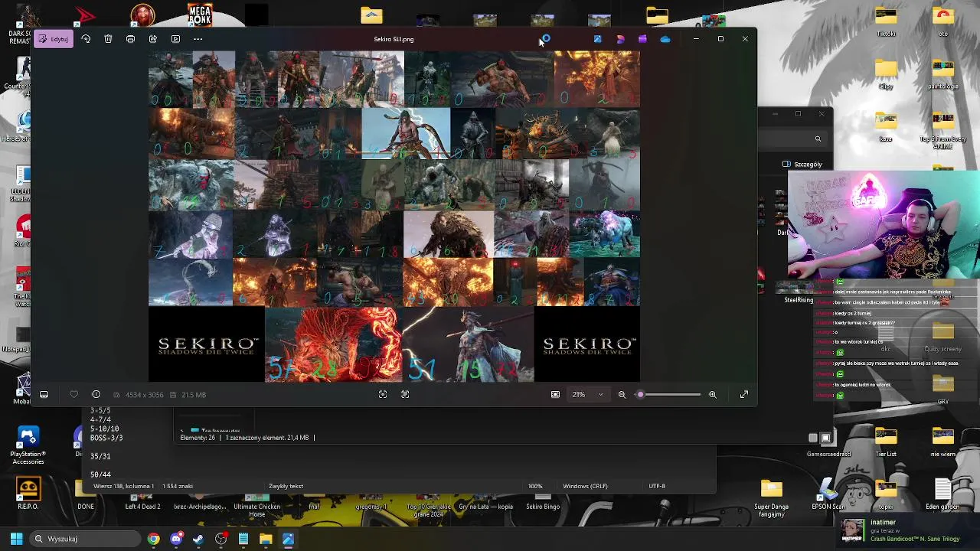
Task: Click UTF-8 encoding in Notepad status bar
Action: (657, 486)
